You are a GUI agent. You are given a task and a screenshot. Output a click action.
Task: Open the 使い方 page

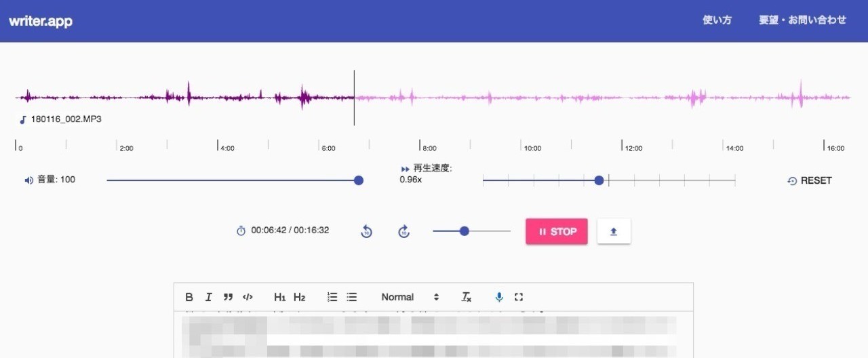pyautogui.click(x=717, y=20)
